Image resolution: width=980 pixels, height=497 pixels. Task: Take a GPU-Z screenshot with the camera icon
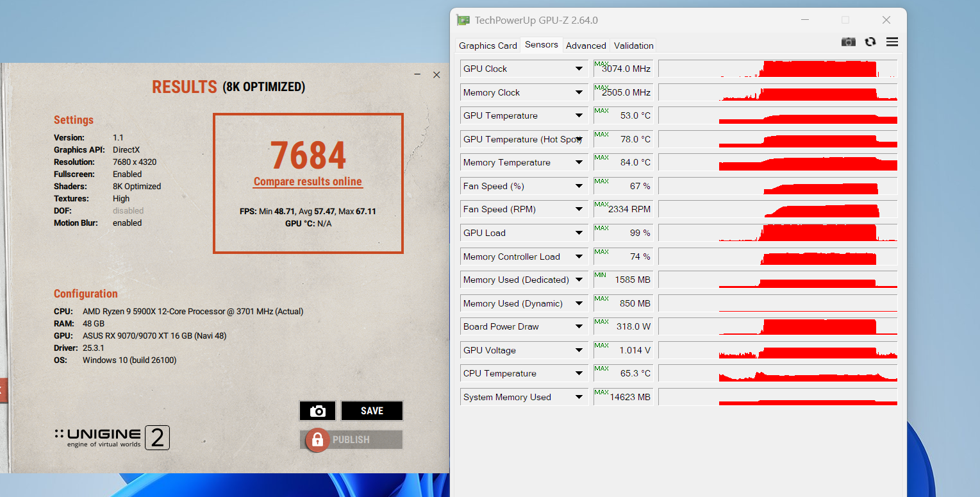coord(848,42)
